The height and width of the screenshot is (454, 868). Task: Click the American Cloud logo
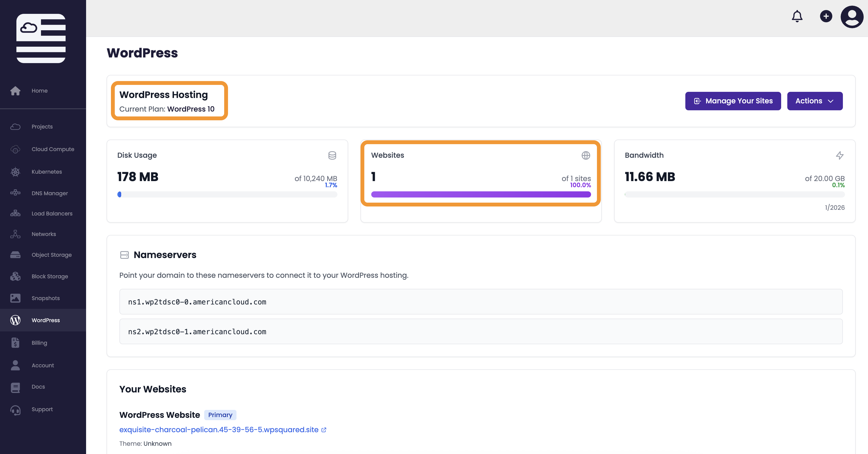(41, 38)
